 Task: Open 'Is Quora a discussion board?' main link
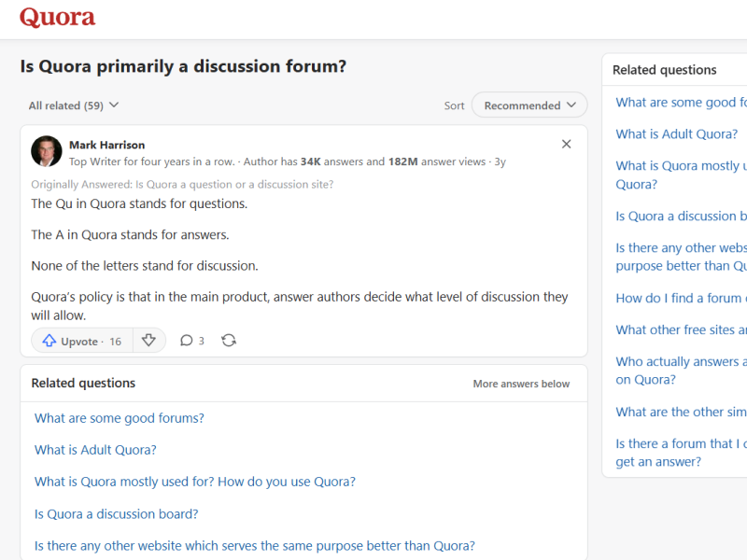coord(116,514)
